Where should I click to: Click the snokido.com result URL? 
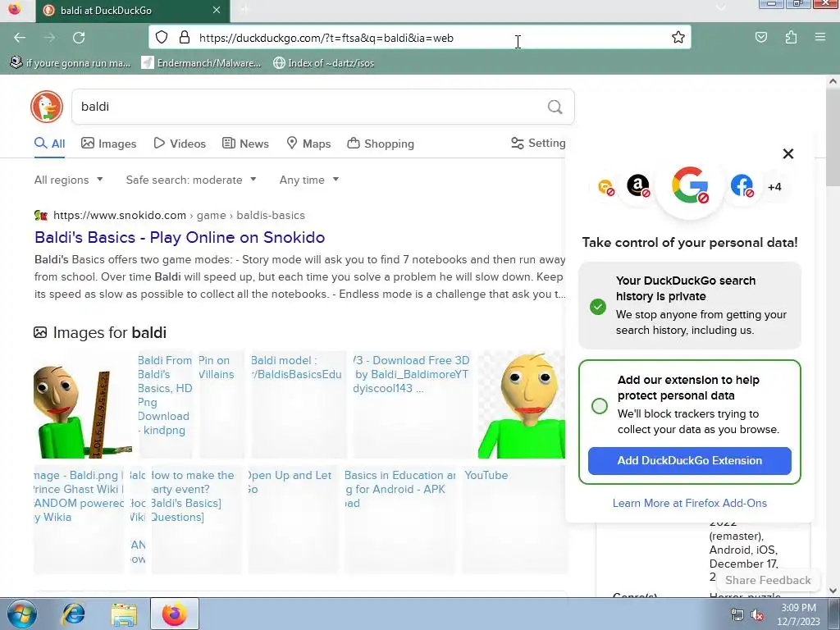179,216
